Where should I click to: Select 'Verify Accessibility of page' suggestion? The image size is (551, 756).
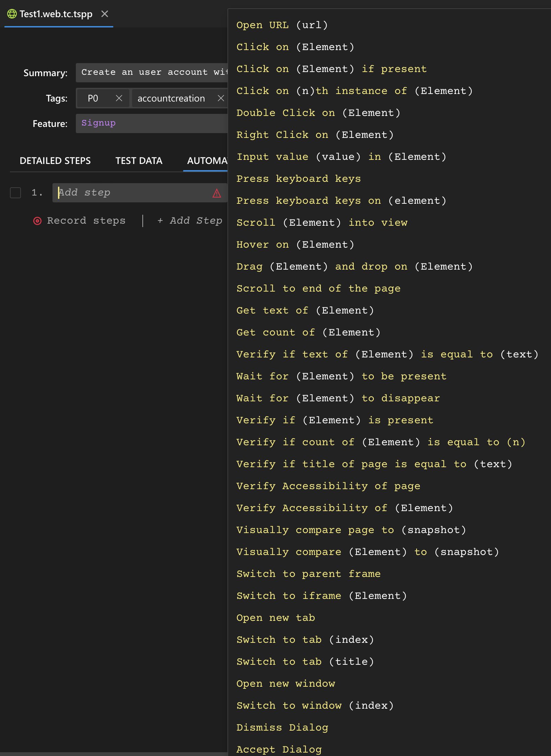328,486
